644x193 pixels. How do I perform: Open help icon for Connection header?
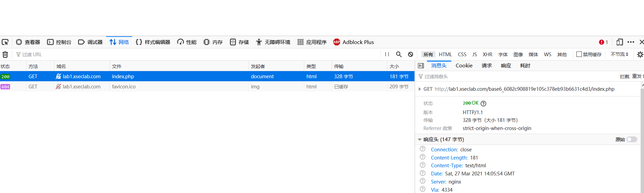coord(423,149)
